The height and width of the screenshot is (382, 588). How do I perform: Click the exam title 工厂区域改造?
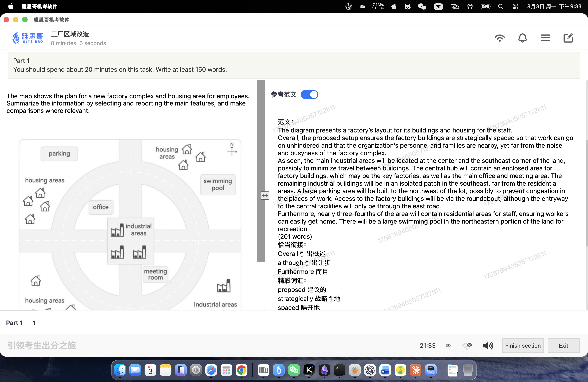point(70,34)
